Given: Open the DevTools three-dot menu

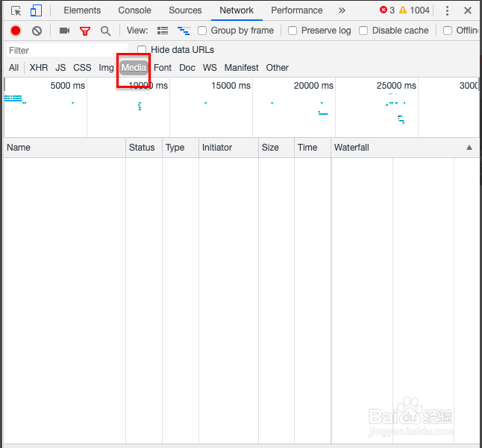Looking at the screenshot, I should pos(447,10).
